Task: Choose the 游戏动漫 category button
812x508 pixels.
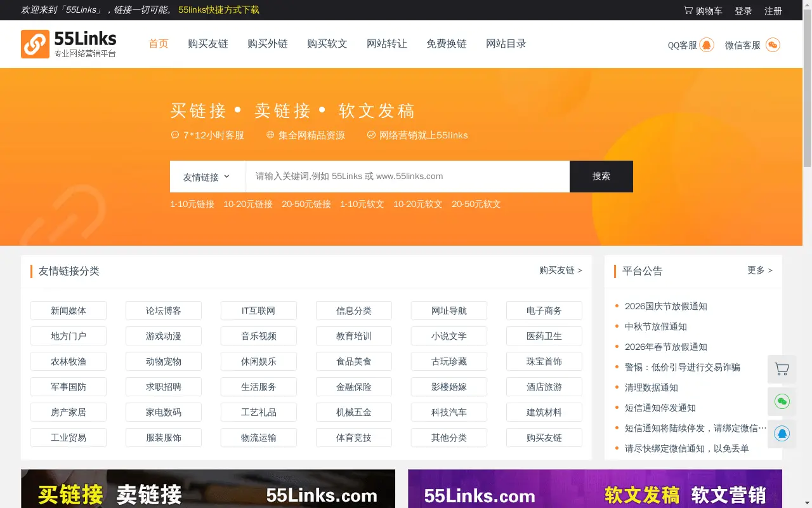Action: 164,336
